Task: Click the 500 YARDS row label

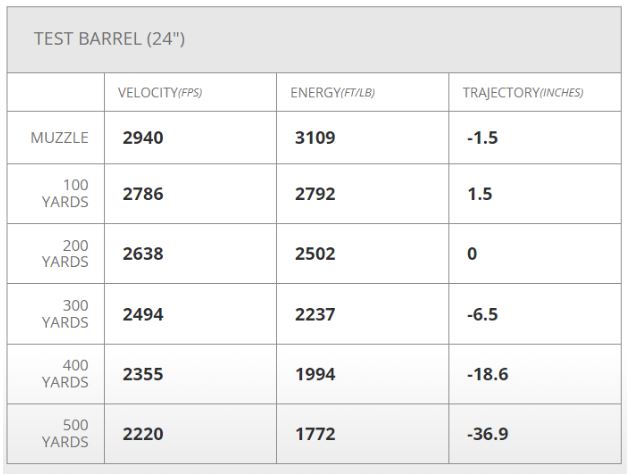Action: [x=65, y=434]
